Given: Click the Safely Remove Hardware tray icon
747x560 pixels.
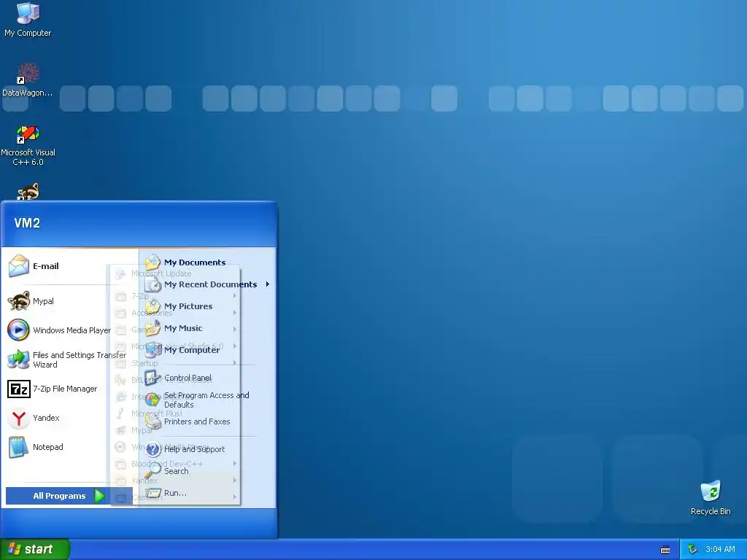Looking at the screenshot, I should pos(693,549).
